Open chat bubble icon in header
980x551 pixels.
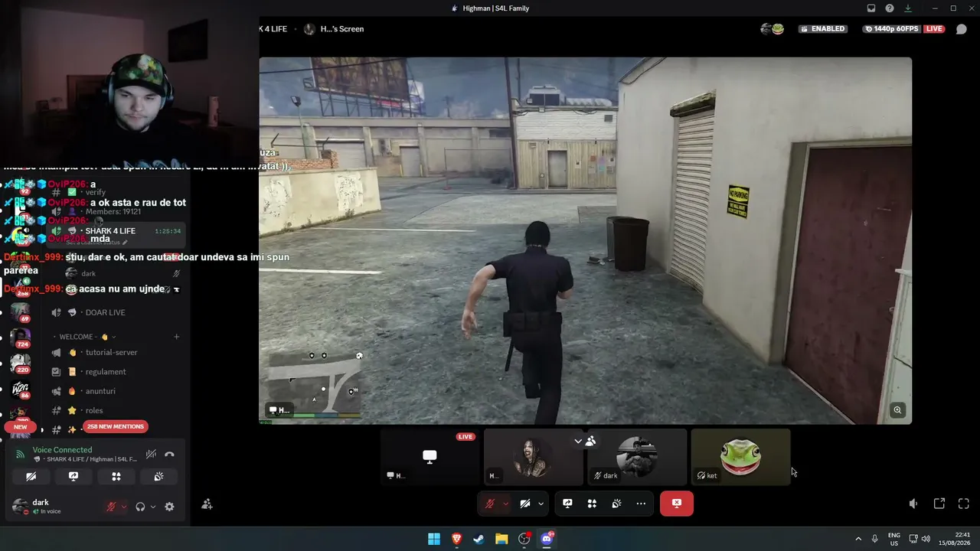coord(962,29)
